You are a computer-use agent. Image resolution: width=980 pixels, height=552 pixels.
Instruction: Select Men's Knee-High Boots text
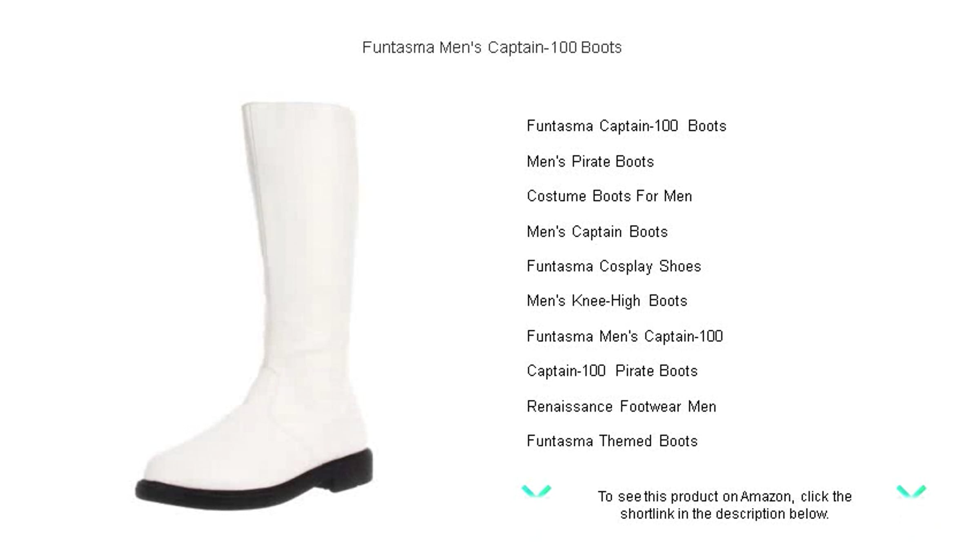(x=607, y=301)
